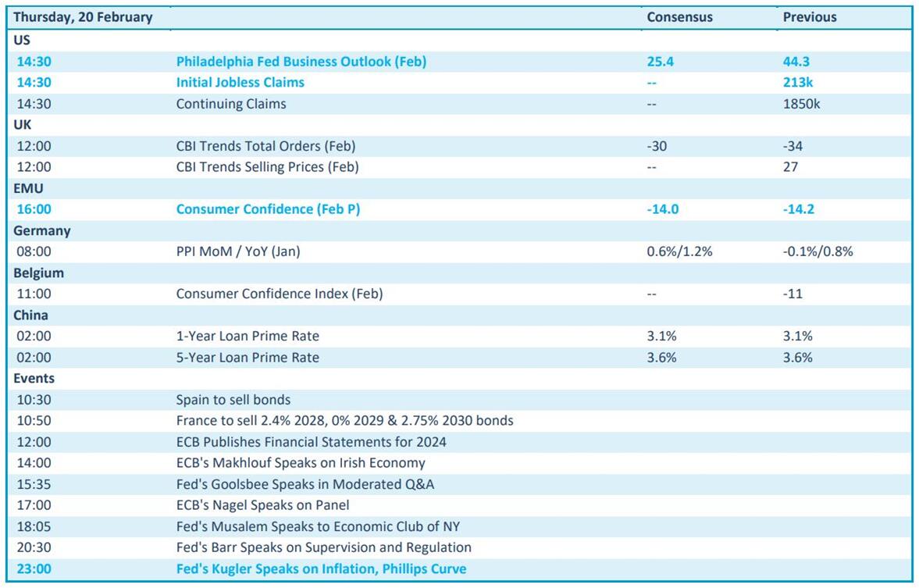Select CBI Trends Total Orders (Feb)
919x588 pixels.
pos(265,146)
